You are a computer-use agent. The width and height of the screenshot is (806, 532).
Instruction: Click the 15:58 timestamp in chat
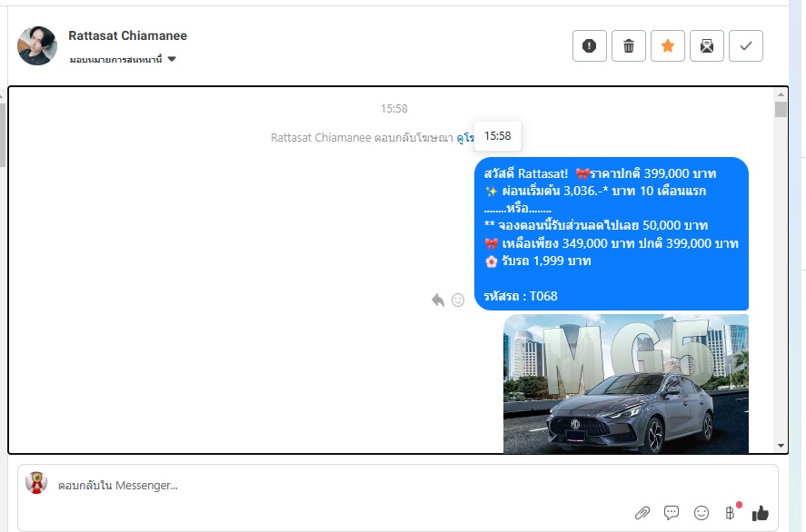(393, 108)
